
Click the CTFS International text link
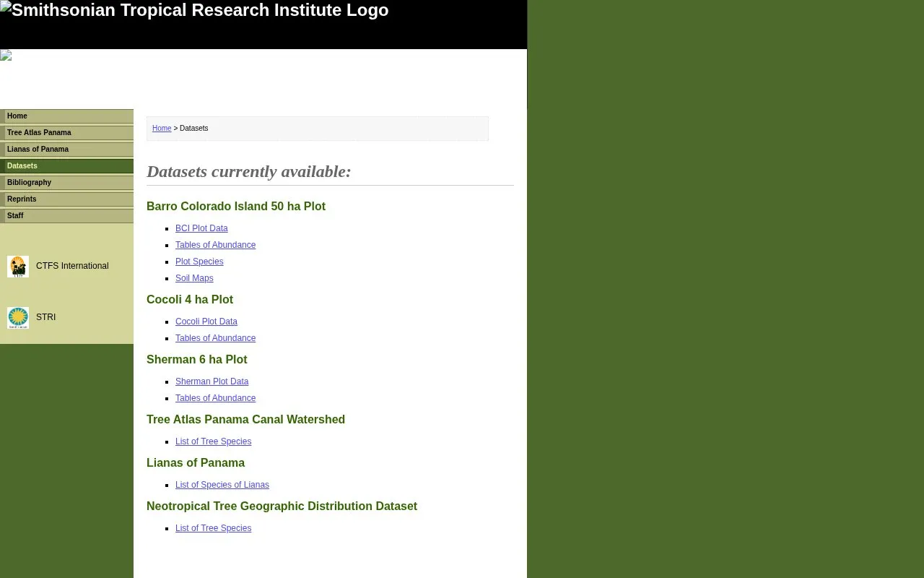coord(72,266)
